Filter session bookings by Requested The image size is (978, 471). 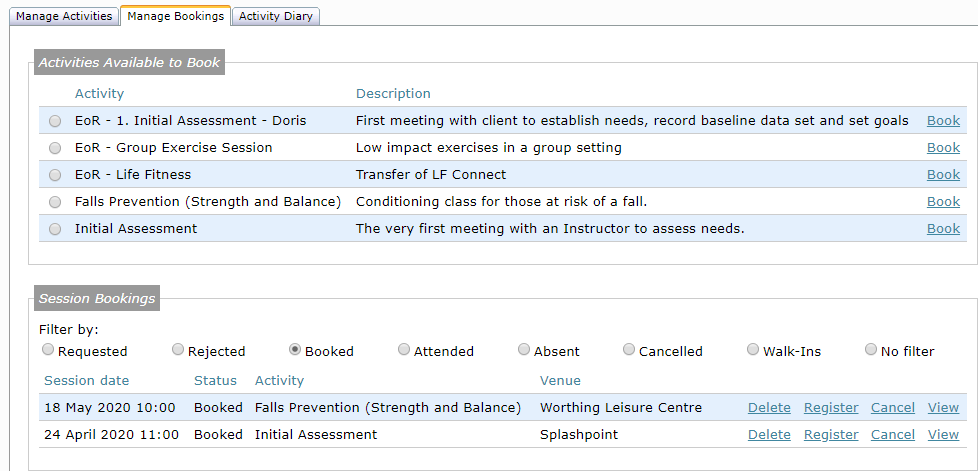(48, 350)
